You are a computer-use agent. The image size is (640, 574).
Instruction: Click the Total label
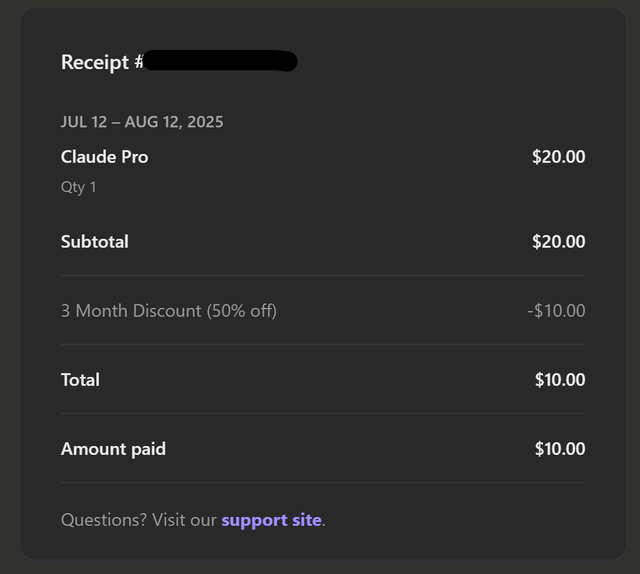[x=80, y=380]
